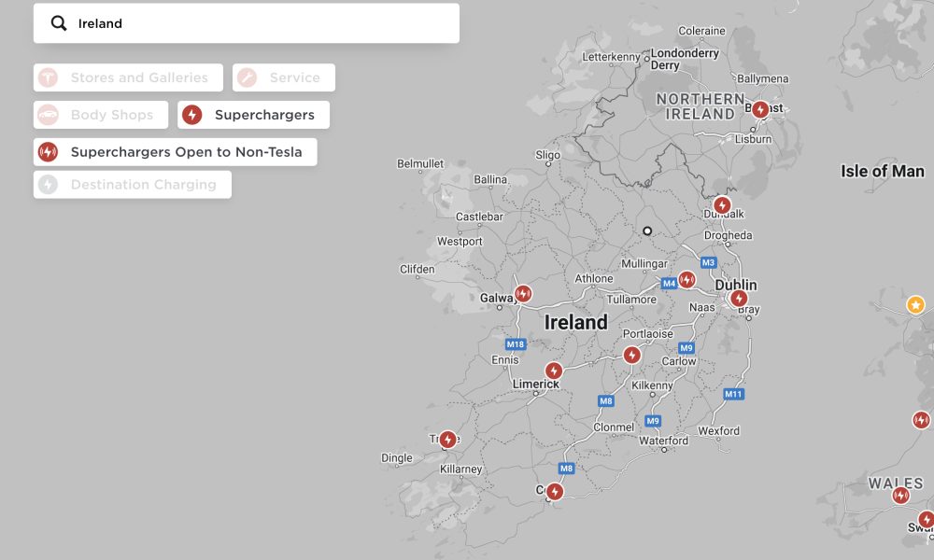Click the M11 motorway shield
Screen dimensions: 934x560
tap(734, 394)
